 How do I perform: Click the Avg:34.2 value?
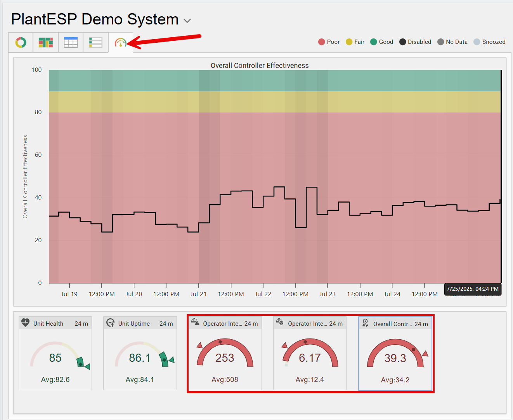point(395,380)
